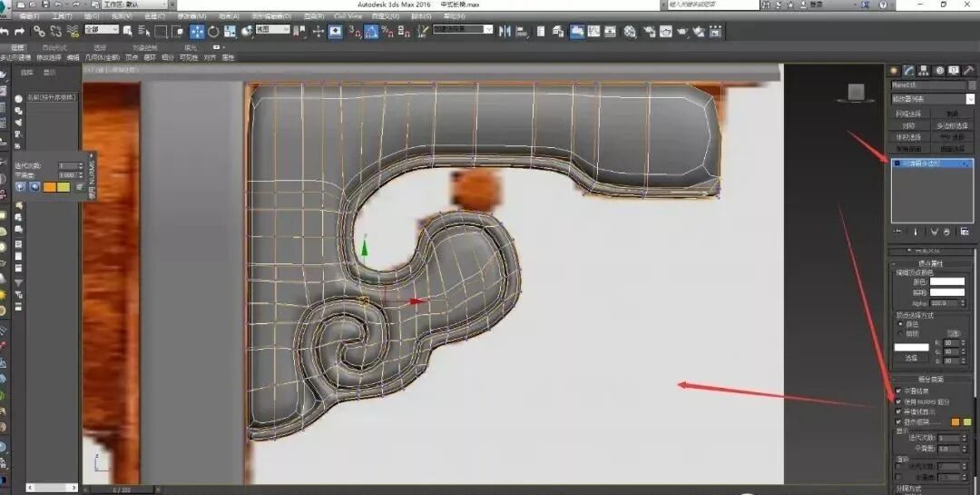Click the orange cage color swatch beside 显示框架
Viewport: 980px width, 495px height.
(955, 422)
